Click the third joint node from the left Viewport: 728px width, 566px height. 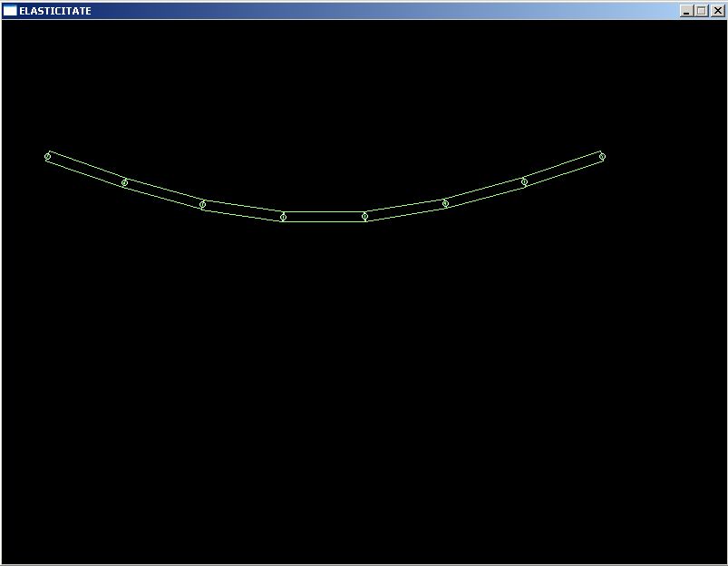click(202, 204)
